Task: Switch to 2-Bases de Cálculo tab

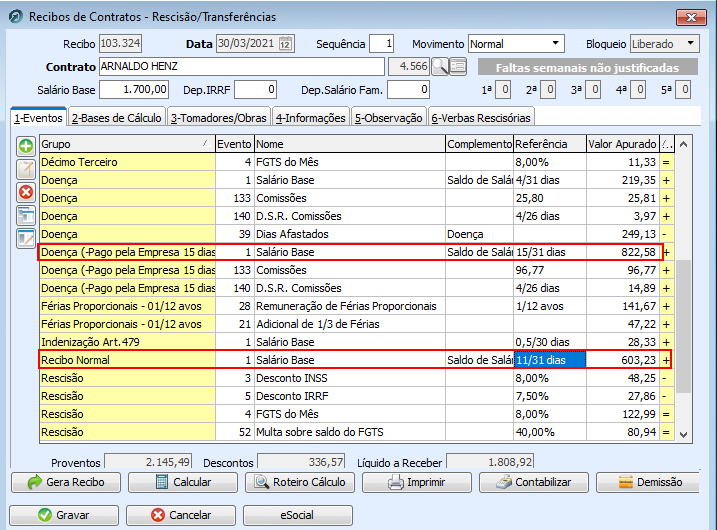Action: pos(117,118)
